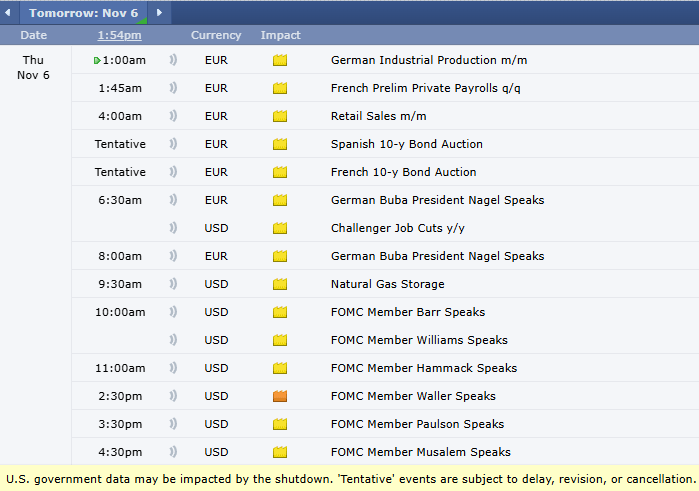
Task: Click the Thu Nov 6 date cell
Action: click(33, 68)
